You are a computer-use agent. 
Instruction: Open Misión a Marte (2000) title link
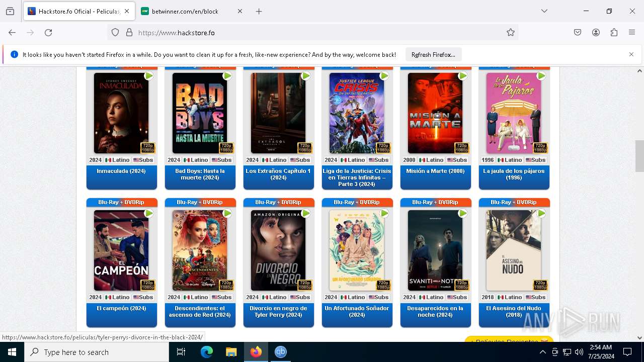435,171
